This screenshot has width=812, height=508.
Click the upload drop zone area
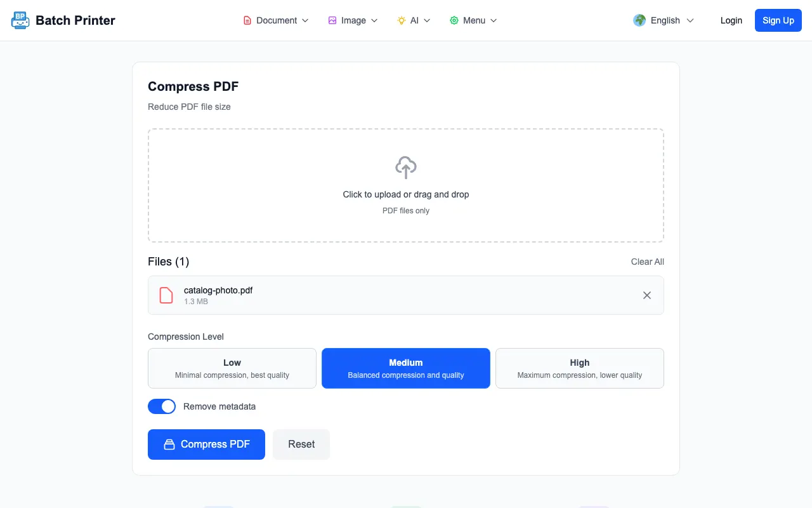tap(406, 185)
